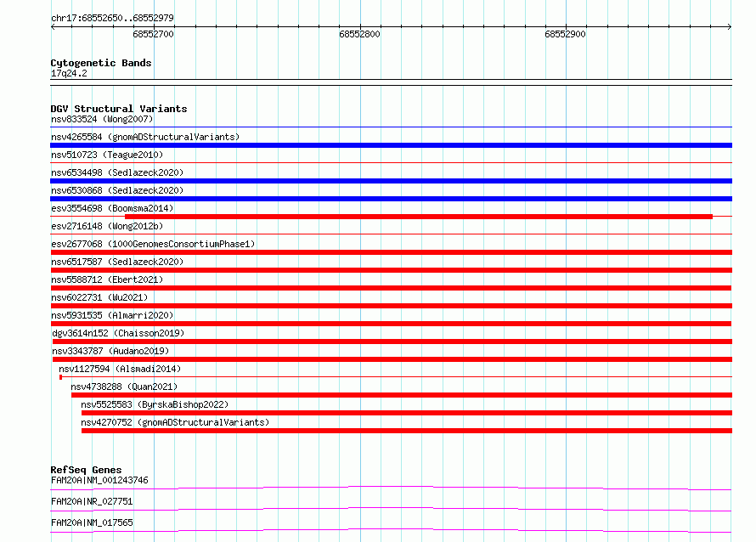756x542 pixels.
Task: Click the small red marker under nsv1127594
Action: pos(61,377)
